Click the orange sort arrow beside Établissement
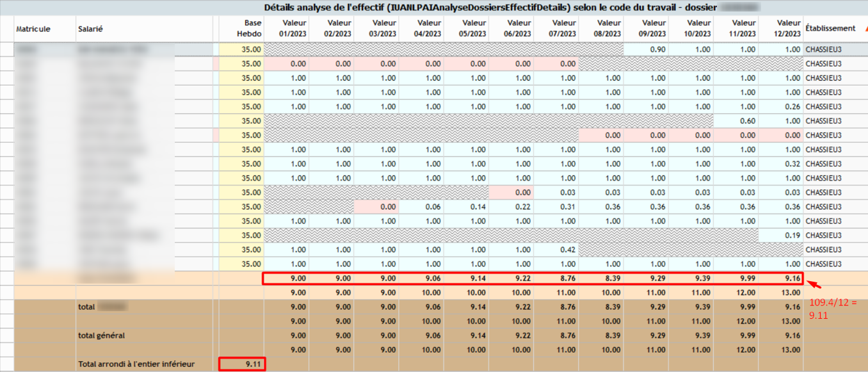 [865, 28]
